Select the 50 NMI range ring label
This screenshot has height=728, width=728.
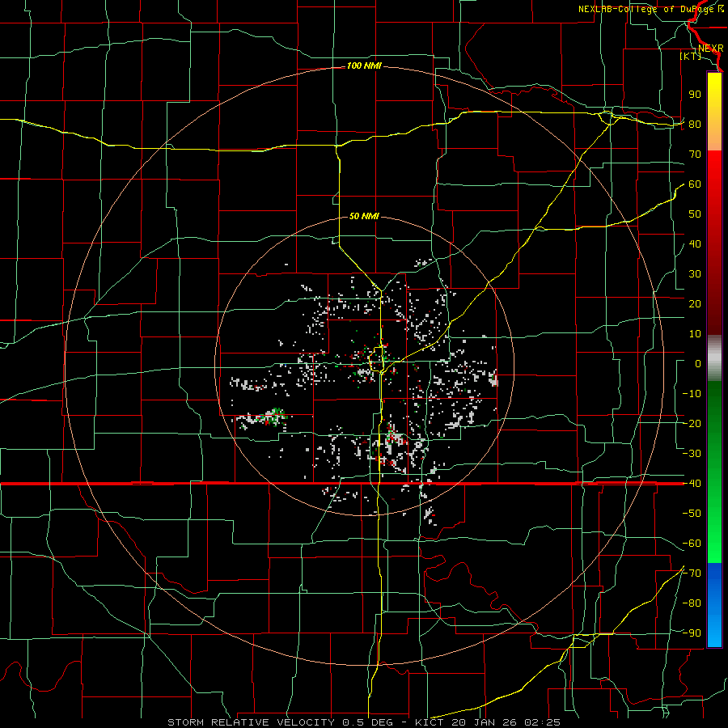point(364,216)
